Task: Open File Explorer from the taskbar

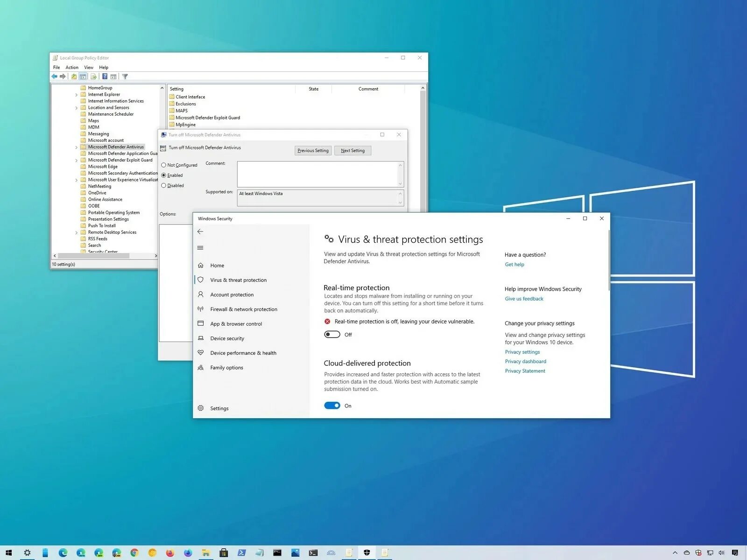Action: click(x=206, y=553)
